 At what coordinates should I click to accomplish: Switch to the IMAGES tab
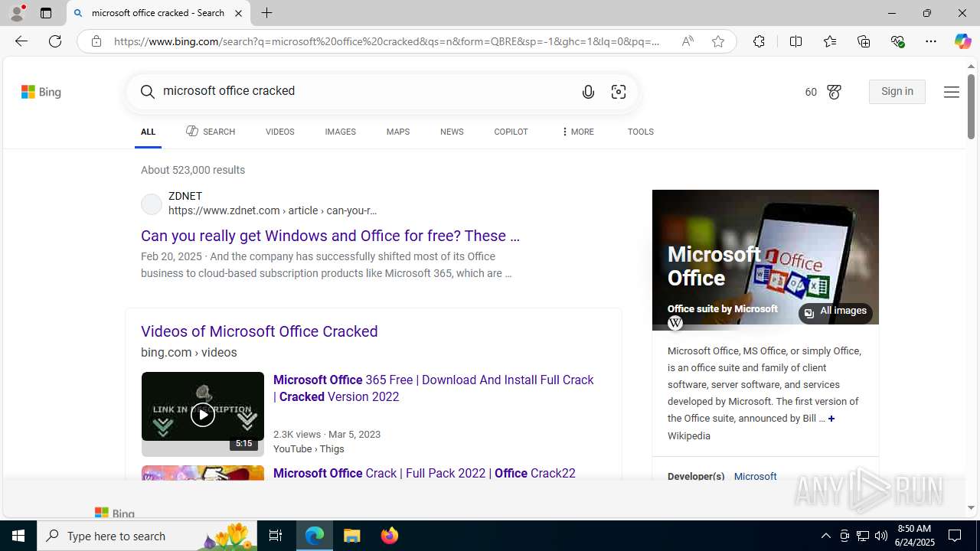pyautogui.click(x=340, y=132)
